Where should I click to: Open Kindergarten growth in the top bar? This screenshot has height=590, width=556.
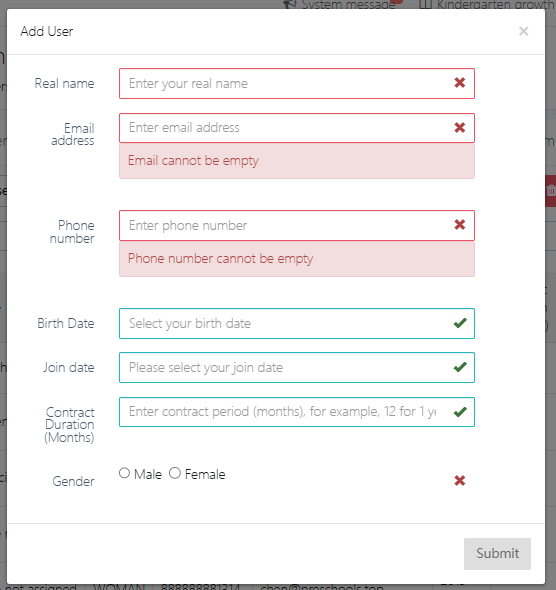click(x=487, y=4)
